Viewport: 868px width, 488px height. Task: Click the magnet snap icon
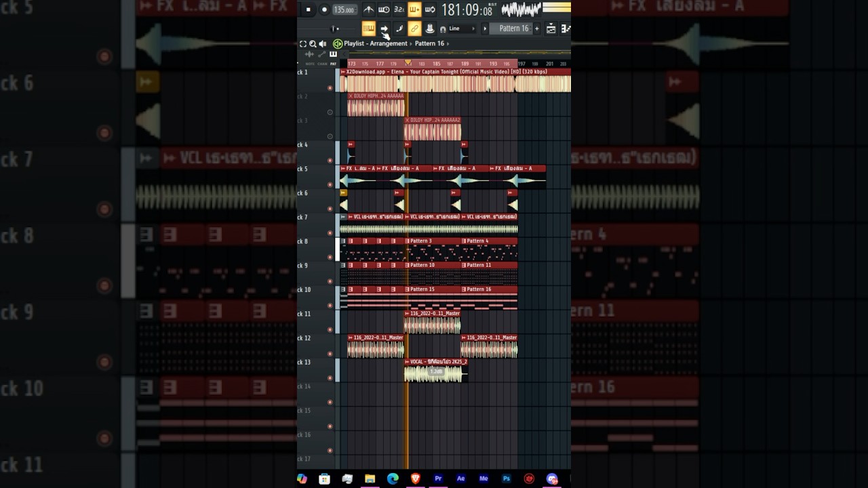[x=443, y=29]
